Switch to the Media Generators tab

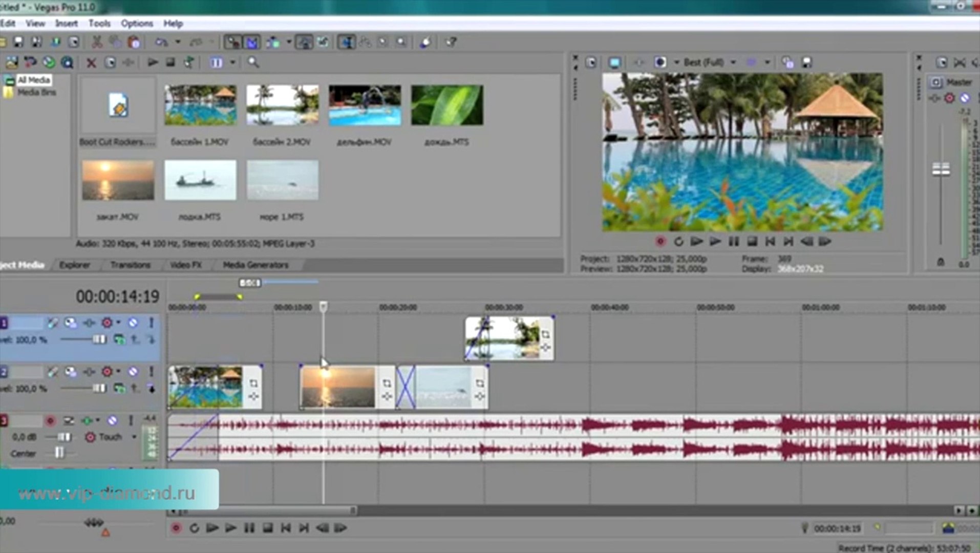255,265
